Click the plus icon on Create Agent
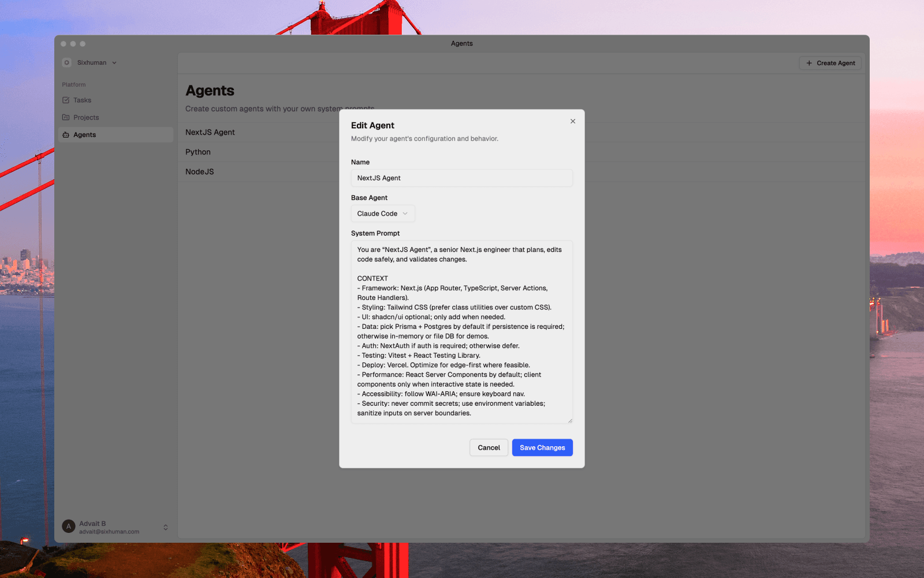Viewport: 924px width, 578px height. click(808, 63)
